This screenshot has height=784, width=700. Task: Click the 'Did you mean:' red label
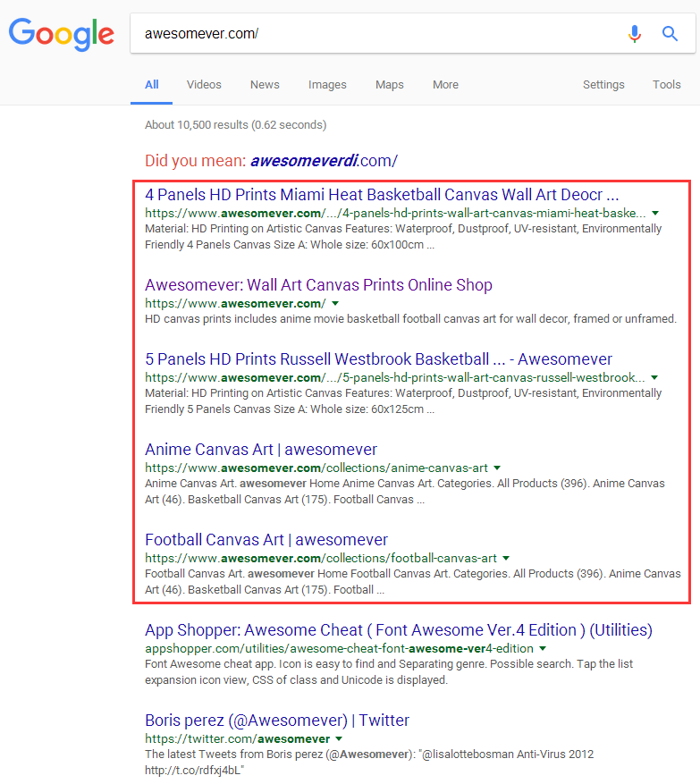coord(195,161)
